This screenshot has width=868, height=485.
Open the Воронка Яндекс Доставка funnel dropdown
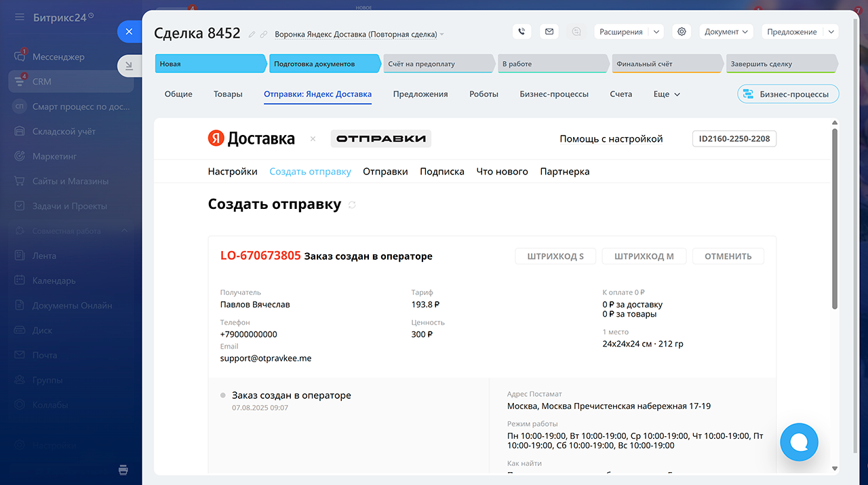click(x=359, y=34)
